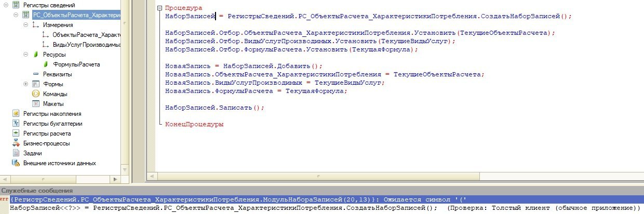This screenshot has width=644, height=214.
Task: Select the Задачи tree item
Action: click(x=33, y=153)
